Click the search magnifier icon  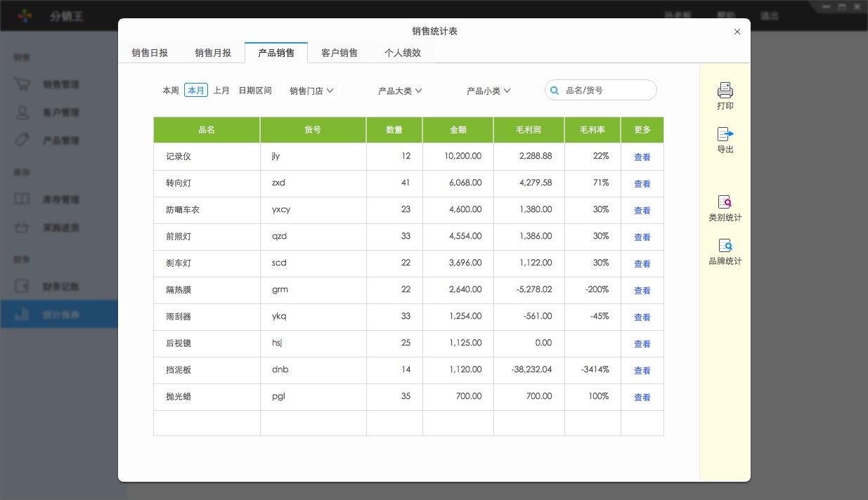(x=555, y=91)
